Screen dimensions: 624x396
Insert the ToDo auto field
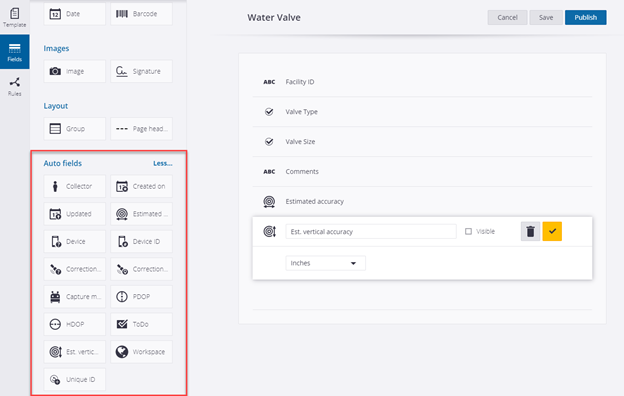[x=141, y=324]
